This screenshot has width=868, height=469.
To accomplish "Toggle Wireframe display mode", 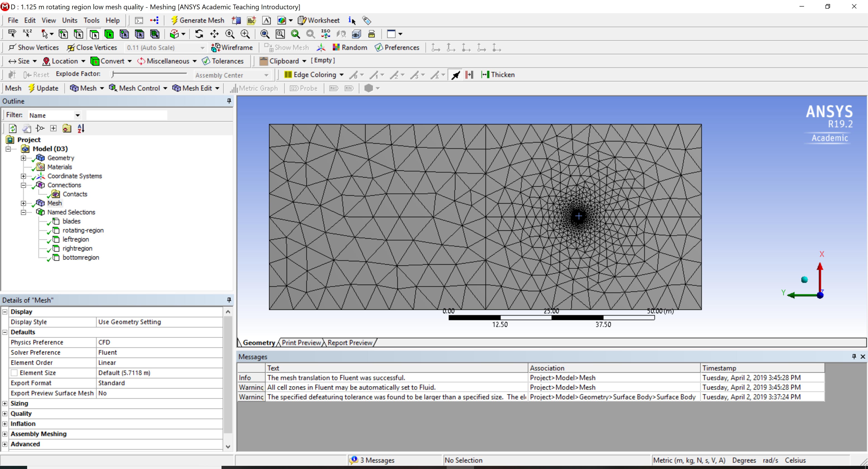I will (x=232, y=47).
